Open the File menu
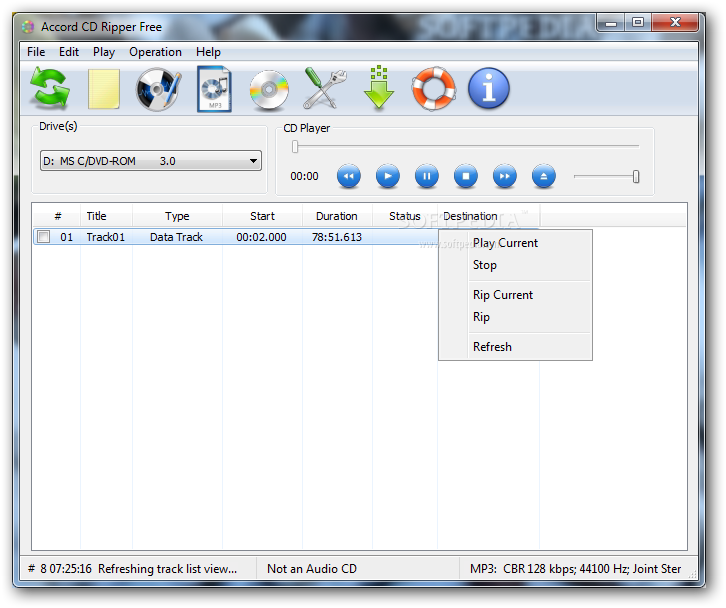 tap(36, 52)
